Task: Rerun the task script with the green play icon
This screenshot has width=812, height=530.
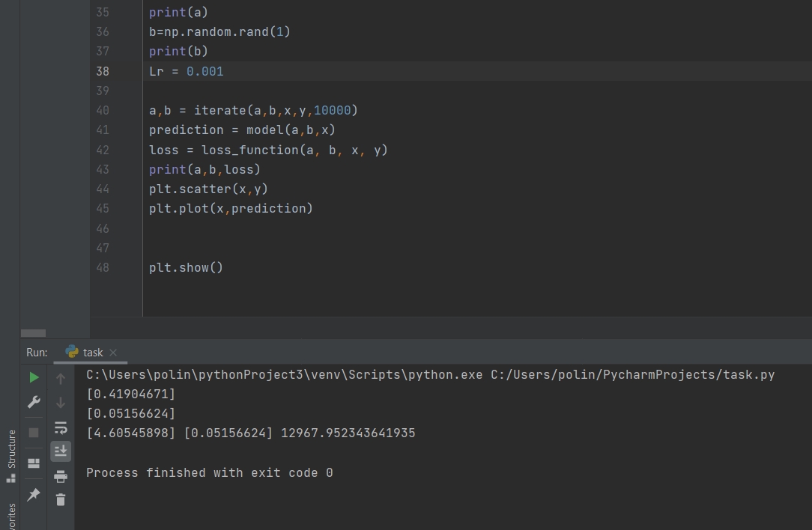Action: (x=33, y=377)
